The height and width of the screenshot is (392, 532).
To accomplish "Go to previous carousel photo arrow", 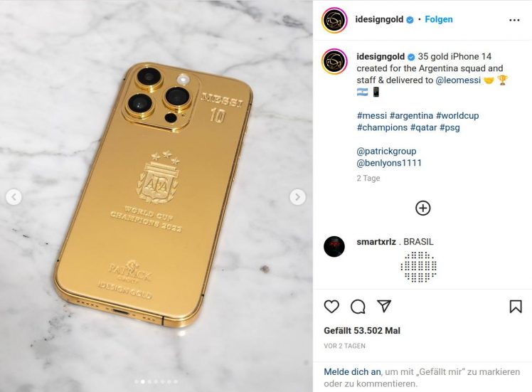I will pyautogui.click(x=14, y=197).
